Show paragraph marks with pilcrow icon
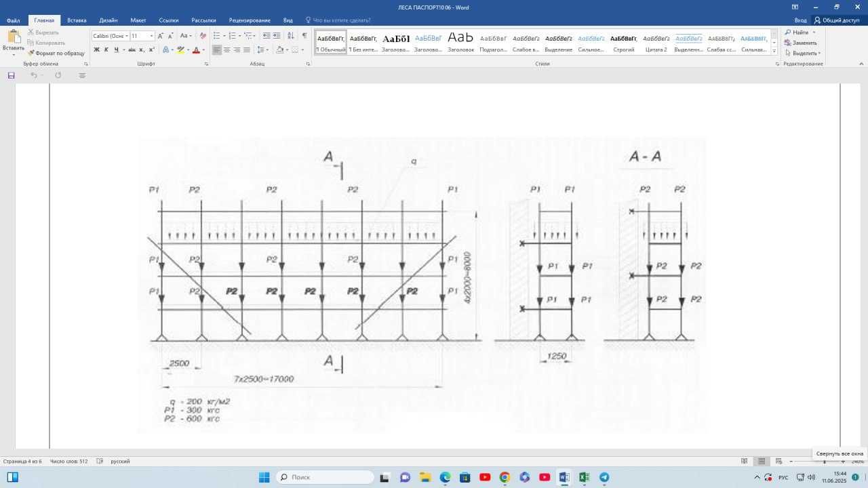The height and width of the screenshot is (488, 868). tap(304, 35)
